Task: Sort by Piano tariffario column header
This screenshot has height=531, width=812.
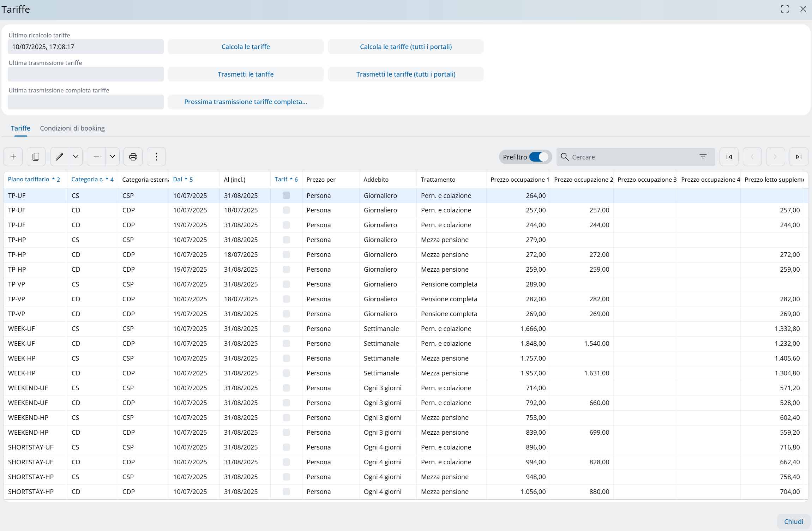Action: [29, 179]
